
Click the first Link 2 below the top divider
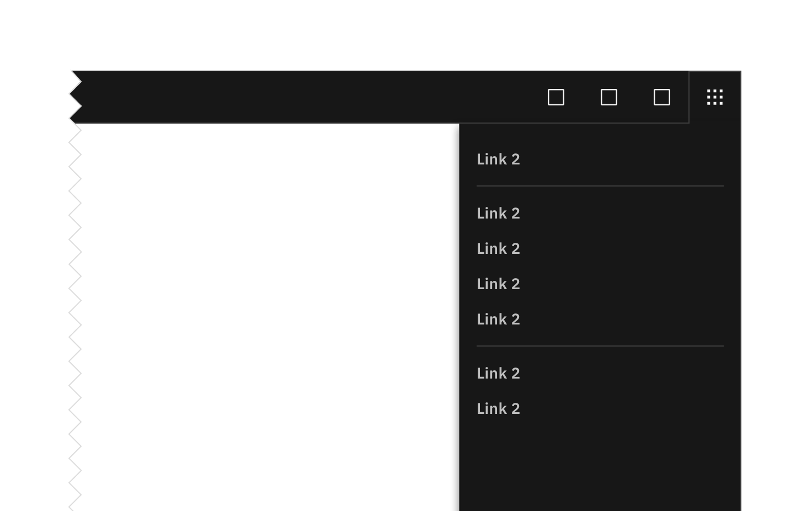coord(498,214)
